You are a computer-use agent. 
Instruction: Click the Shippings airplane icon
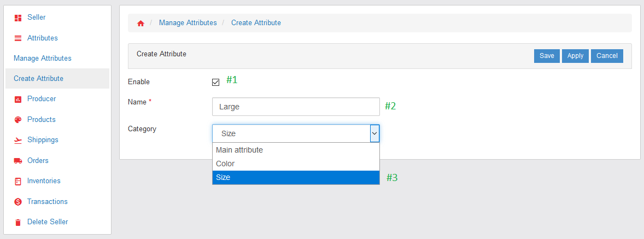pyautogui.click(x=17, y=140)
